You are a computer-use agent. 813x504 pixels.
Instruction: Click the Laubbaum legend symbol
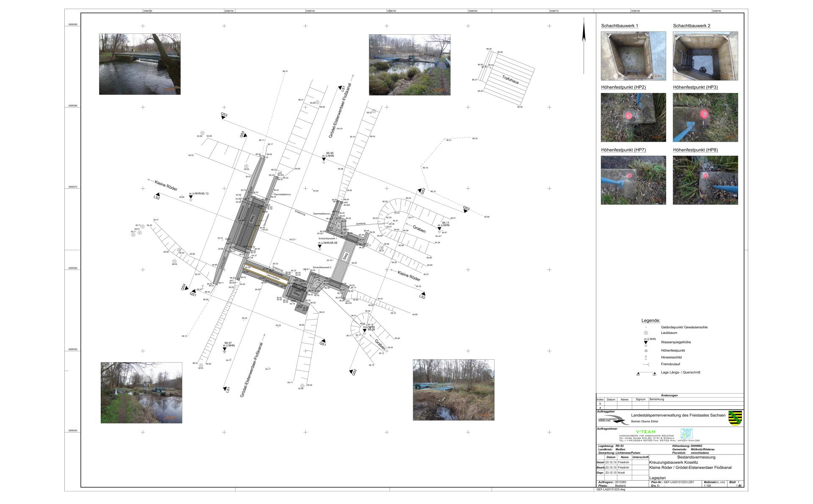pyautogui.click(x=646, y=333)
